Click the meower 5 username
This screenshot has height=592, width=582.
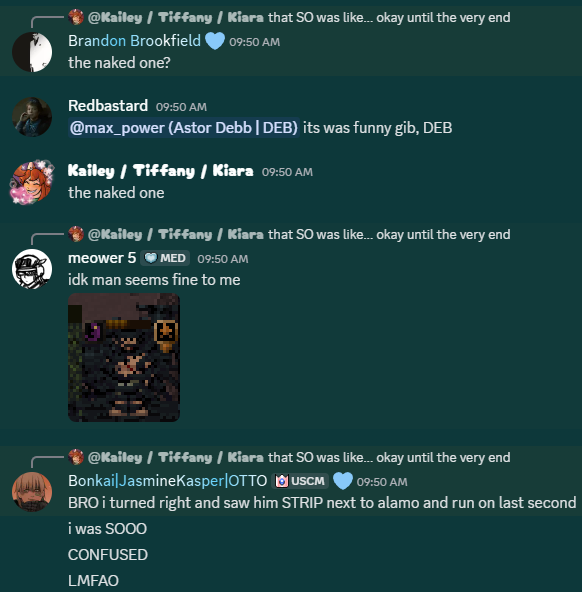102,258
